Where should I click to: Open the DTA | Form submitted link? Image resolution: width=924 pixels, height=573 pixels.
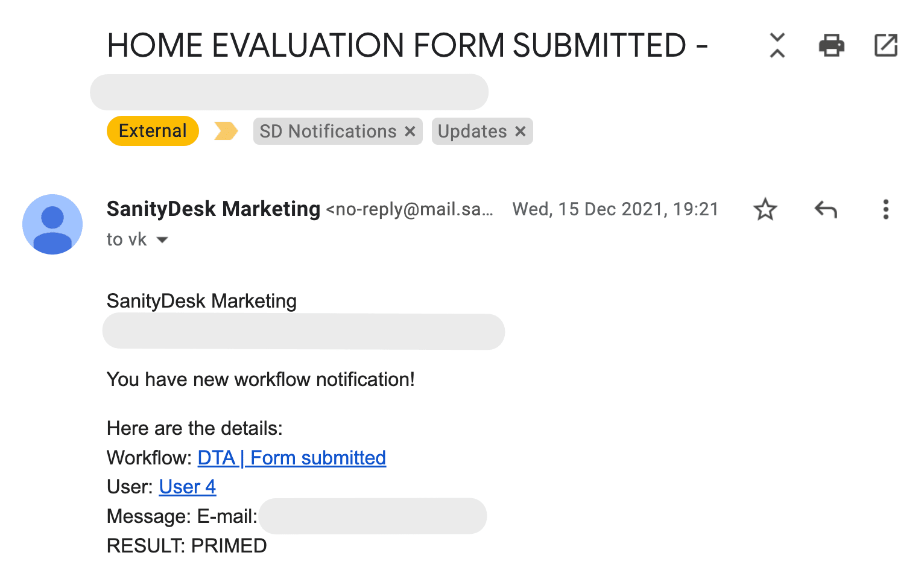[291, 458]
